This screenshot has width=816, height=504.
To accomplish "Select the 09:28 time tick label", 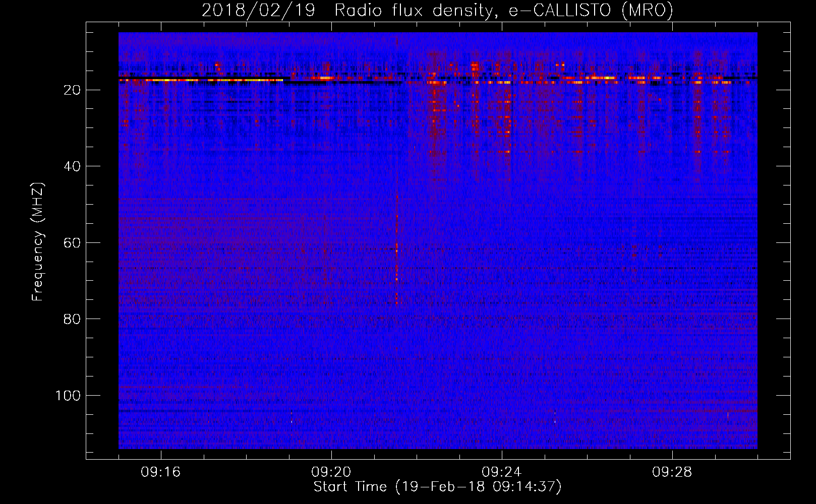I will (x=672, y=472).
